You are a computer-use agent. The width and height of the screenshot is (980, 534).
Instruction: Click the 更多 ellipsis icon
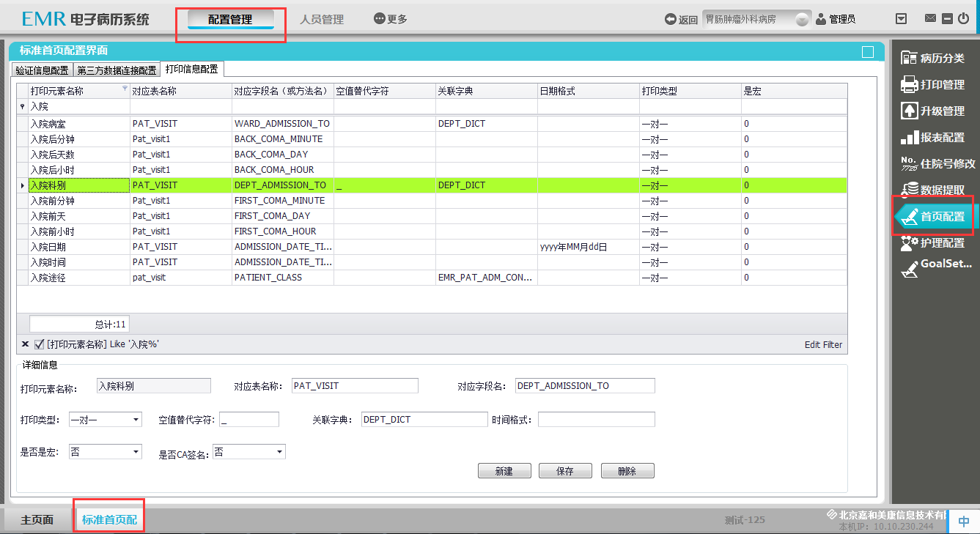[x=379, y=19]
